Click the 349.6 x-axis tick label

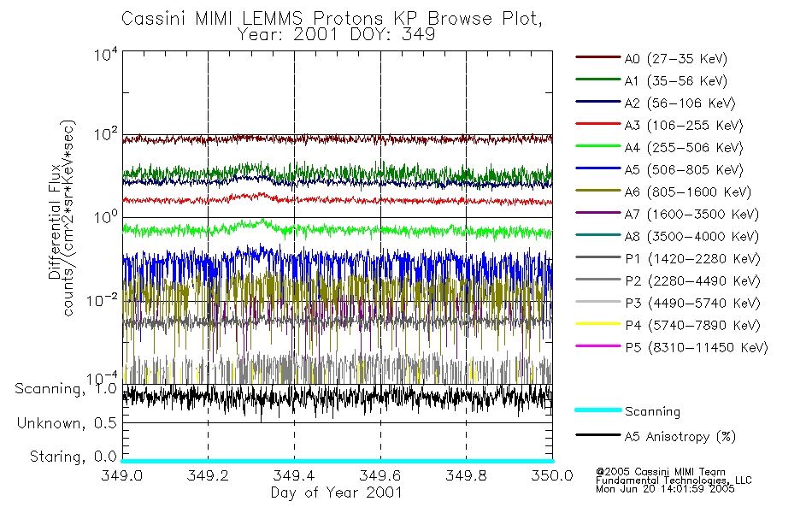(380, 475)
